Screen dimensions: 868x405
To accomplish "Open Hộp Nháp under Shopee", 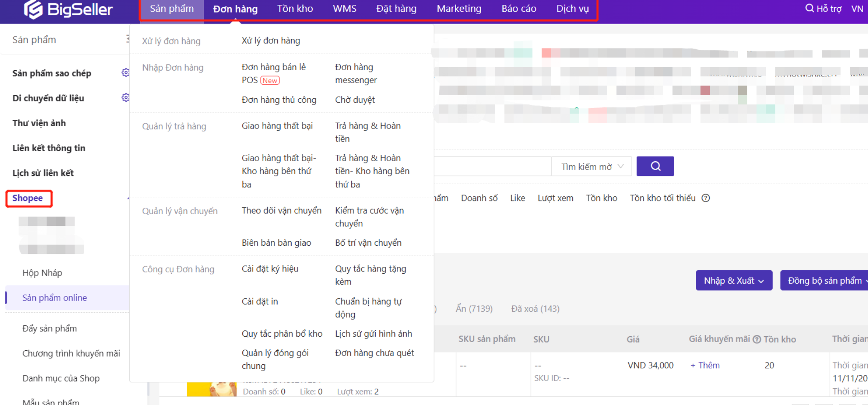I will [42, 273].
